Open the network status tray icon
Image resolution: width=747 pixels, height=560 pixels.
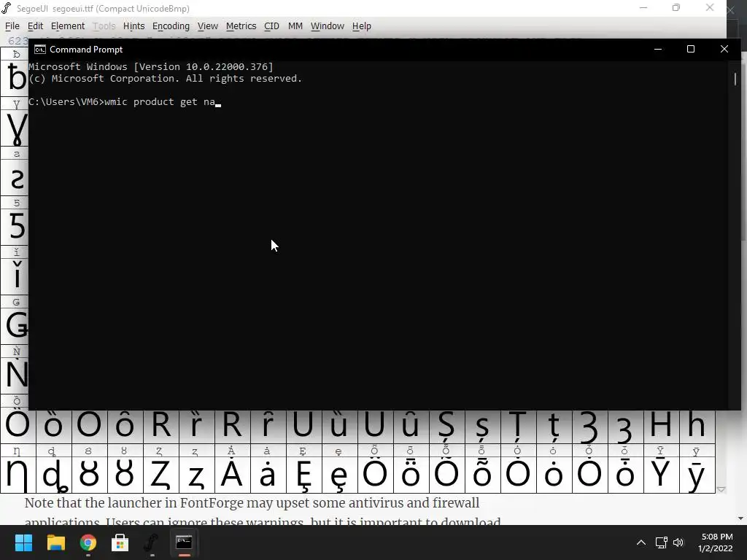[x=661, y=542]
